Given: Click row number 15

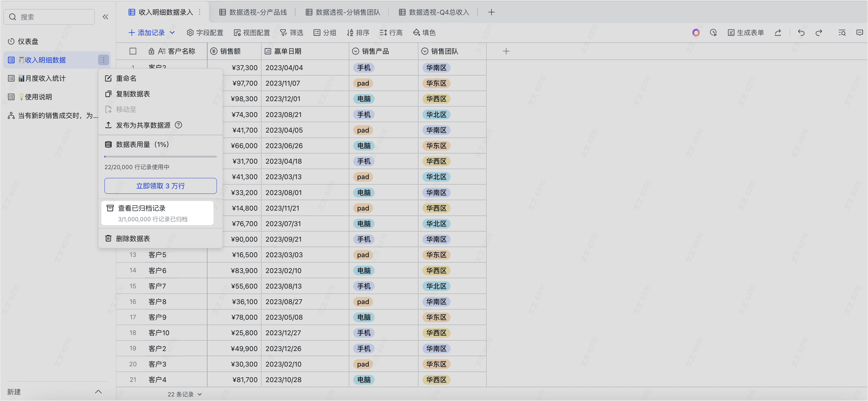Looking at the screenshot, I should tap(133, 286).
